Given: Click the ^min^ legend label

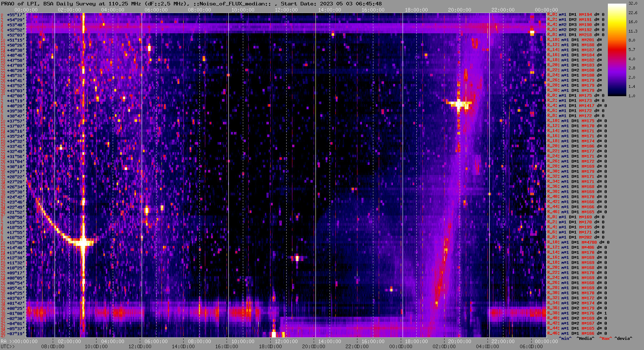Looking at the screenshot, I should click(x=565, y=338).
